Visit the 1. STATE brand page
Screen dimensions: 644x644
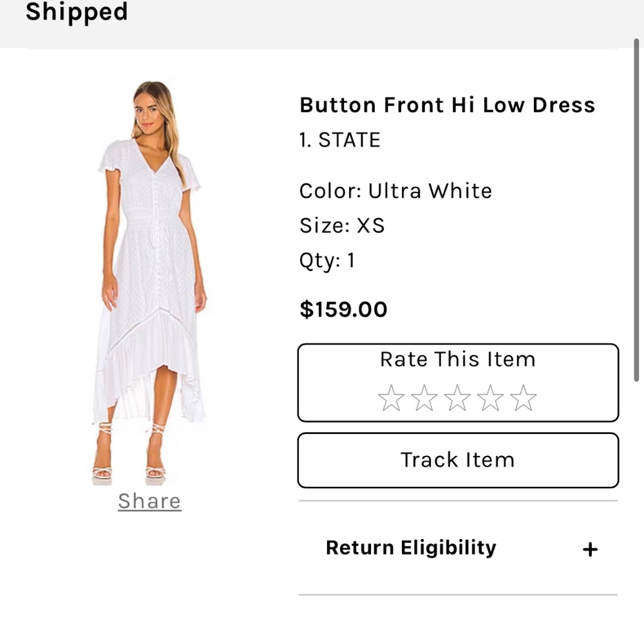pyautogui.click(x=339, y=140)
